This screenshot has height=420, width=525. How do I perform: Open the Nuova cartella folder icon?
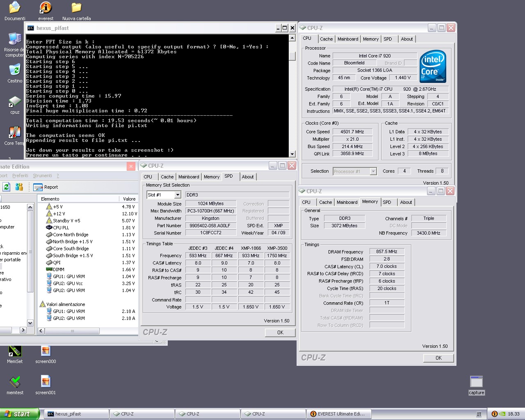[76, 11]
